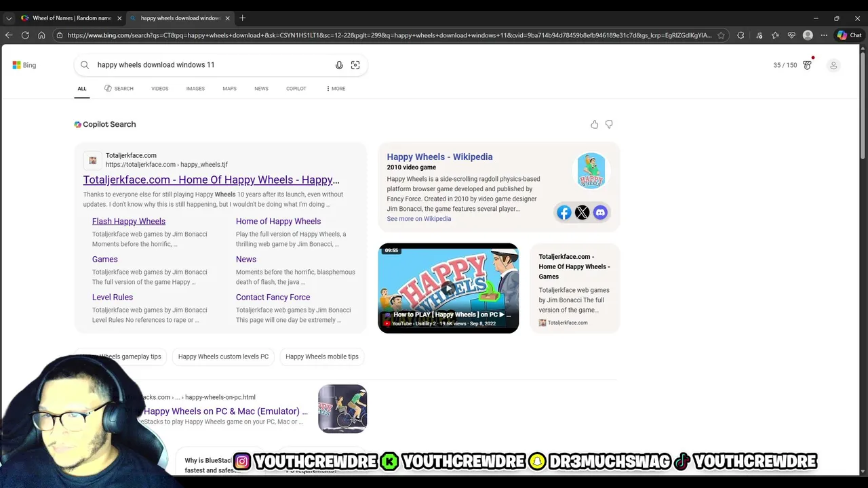Open Totaljerkface.com Home Of Happy Wheels - Games card
868x488 pixels.
[574, 288]
